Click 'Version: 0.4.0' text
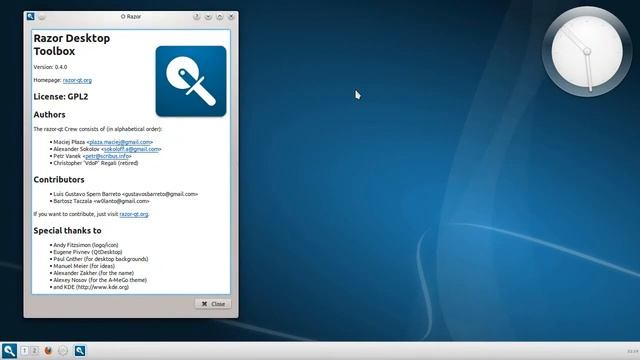The height and width of the screenshot is (360, 640). click(x=50, y=67)
